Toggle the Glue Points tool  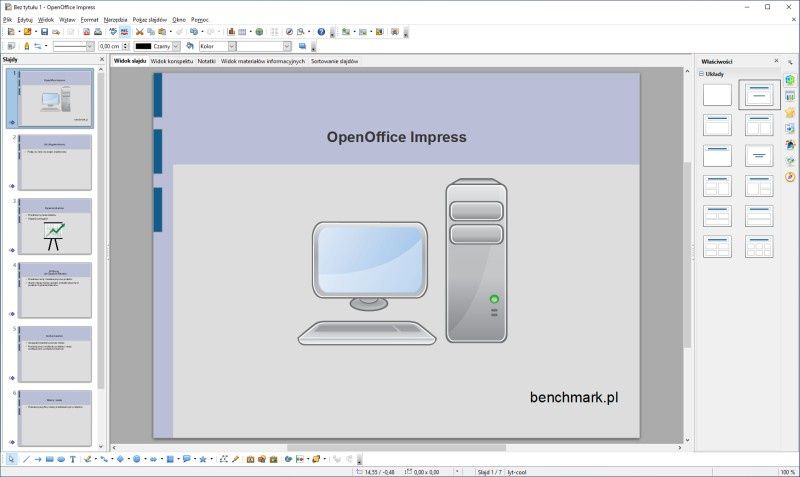(x=235, y=459)
